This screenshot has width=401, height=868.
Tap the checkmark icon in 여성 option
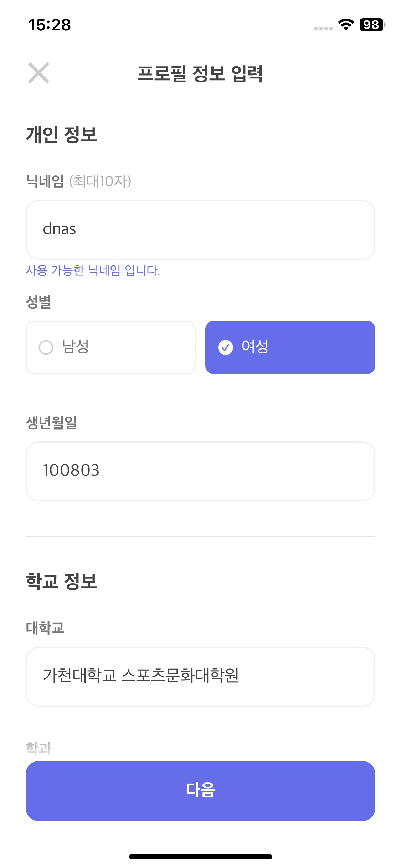point(226,347)
